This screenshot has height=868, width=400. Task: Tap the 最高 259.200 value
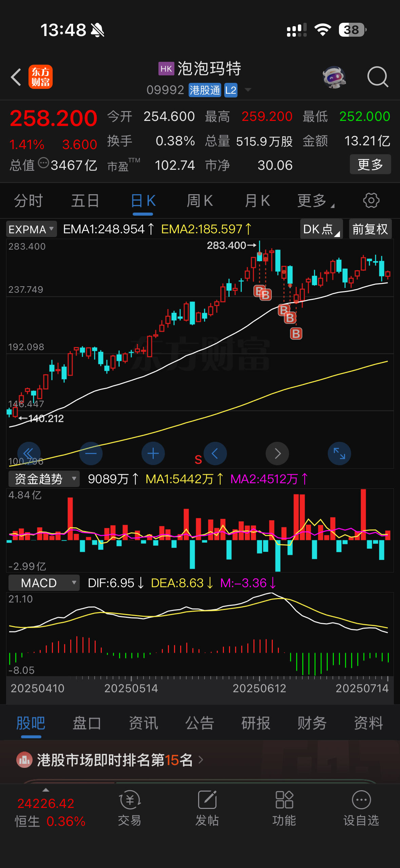tap(267, 116)
